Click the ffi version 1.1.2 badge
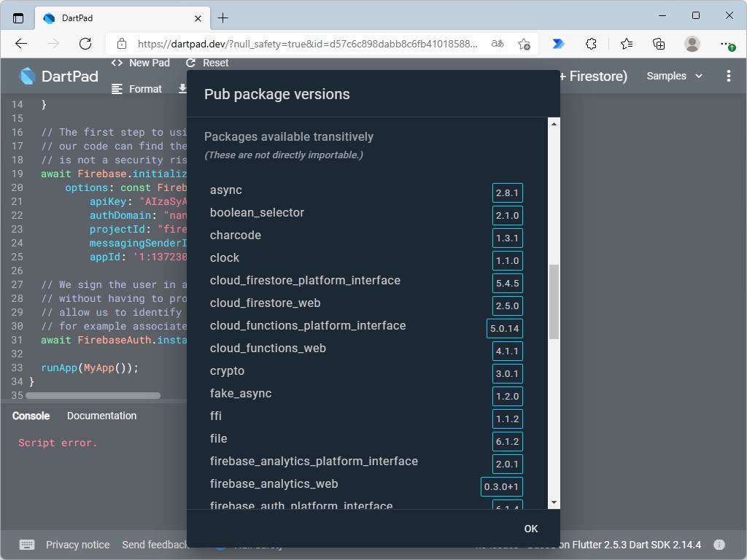 [508, 419]
